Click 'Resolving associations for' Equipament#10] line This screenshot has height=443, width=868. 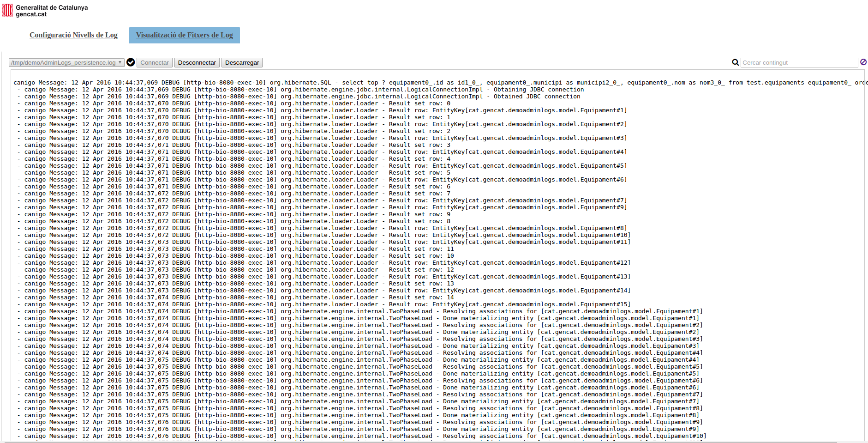(x=362, y=436)
